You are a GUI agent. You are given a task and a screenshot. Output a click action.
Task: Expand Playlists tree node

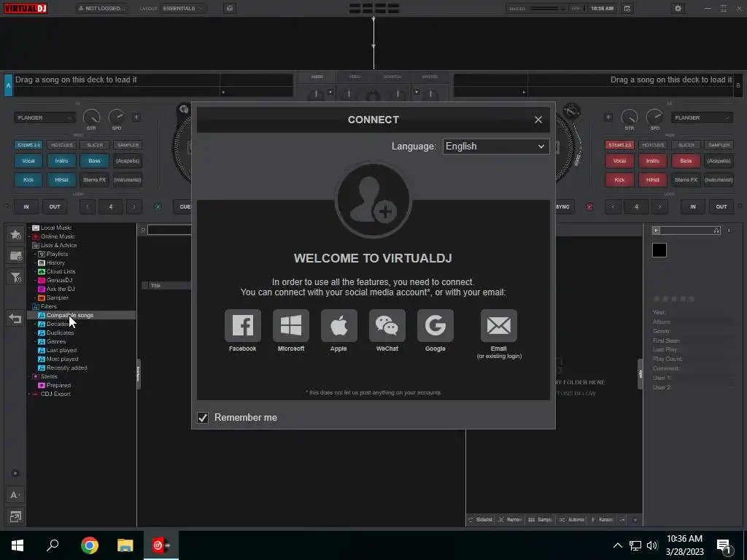[x=35, y=254]
